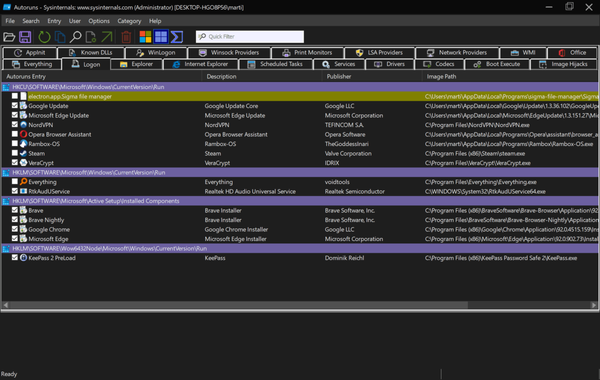
Task: Click the Jump to entry arrow icon
Action: (x=107, y=37)
